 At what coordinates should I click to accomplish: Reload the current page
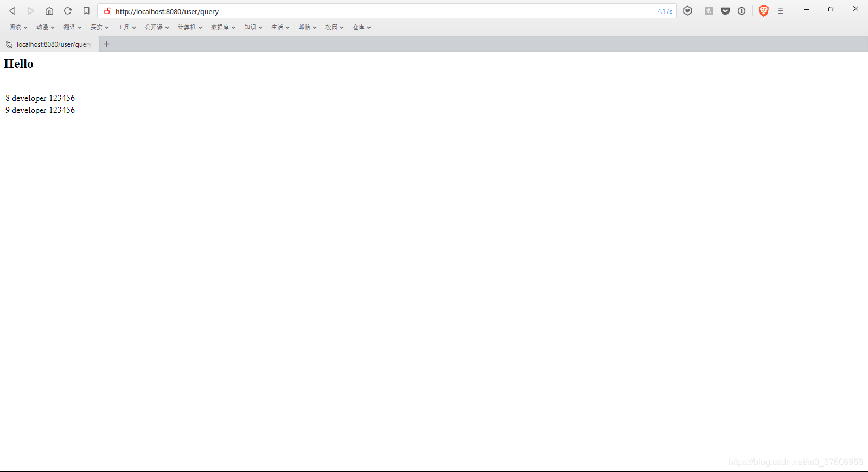[68, 11]
